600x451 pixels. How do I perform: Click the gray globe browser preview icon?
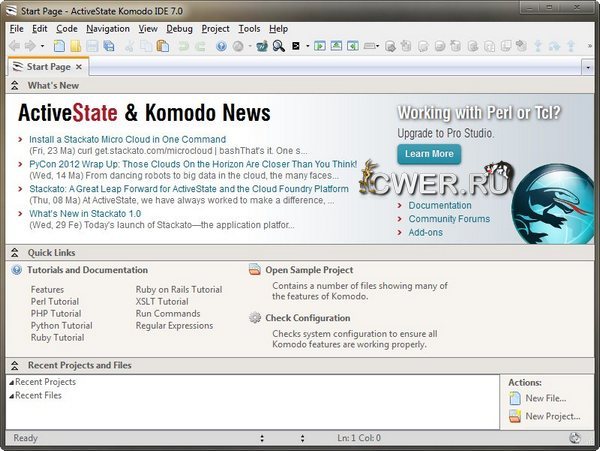[238, 46]
